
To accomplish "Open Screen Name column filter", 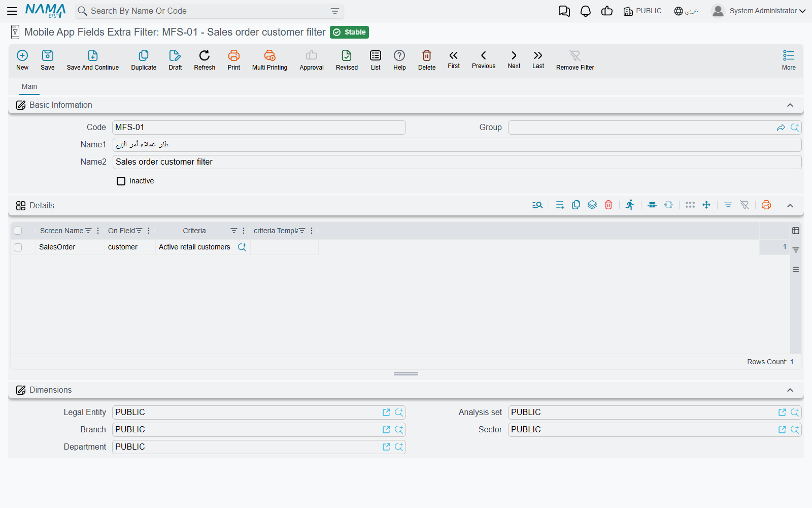I will coord(88,231).
